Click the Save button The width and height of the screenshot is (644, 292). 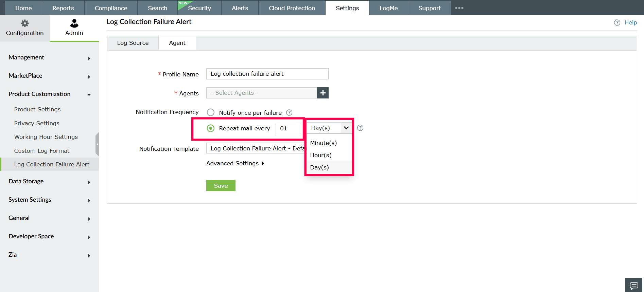pos(221,186)
